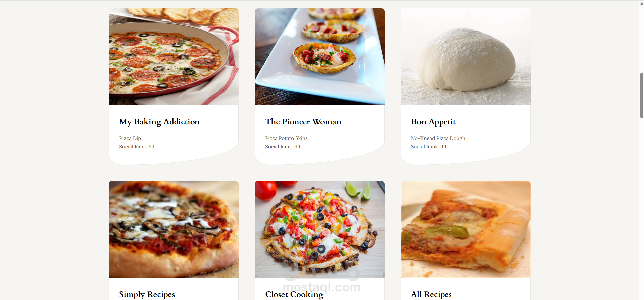Open the mushroom pizza photo
This screenshot has width=644, height=300.
(x=174, y=229)
